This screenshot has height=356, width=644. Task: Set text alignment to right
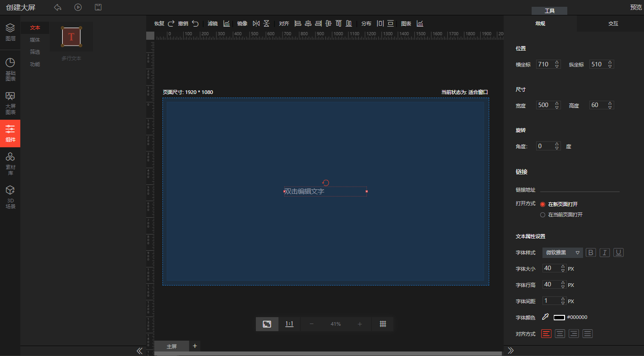click(x=574, y=334)
